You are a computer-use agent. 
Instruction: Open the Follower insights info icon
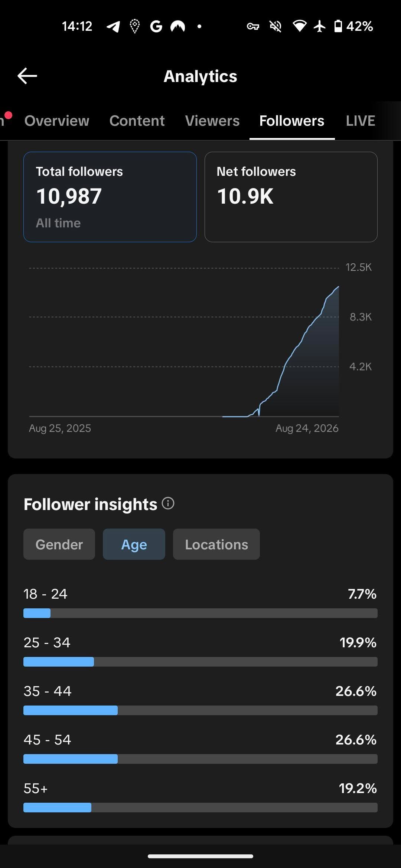168,503
